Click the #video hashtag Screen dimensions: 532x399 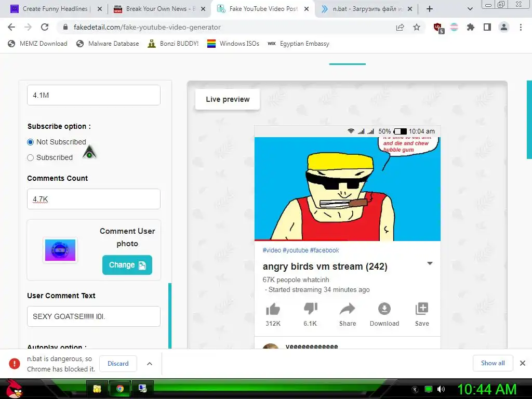coord(272,250)
